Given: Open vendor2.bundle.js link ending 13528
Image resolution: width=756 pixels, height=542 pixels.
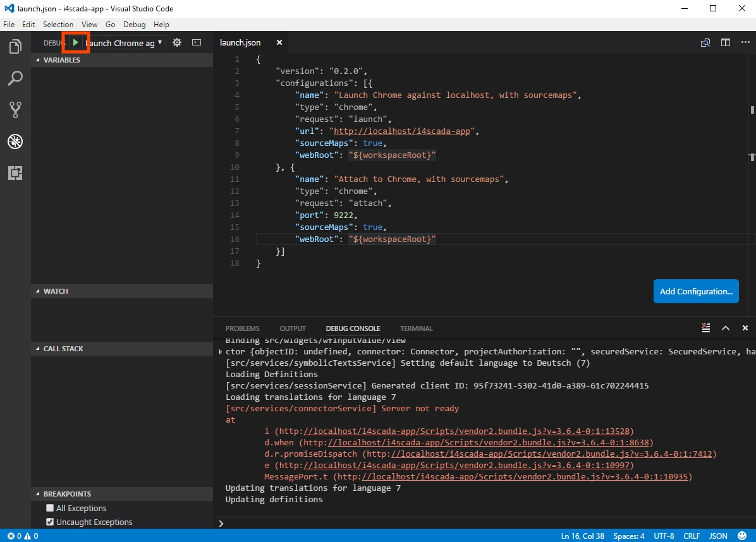Looking at the screenshot, I should 466,431.
